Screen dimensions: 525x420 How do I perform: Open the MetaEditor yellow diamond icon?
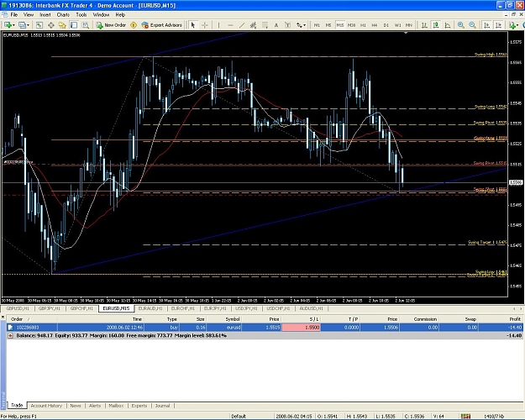point(134,25)
